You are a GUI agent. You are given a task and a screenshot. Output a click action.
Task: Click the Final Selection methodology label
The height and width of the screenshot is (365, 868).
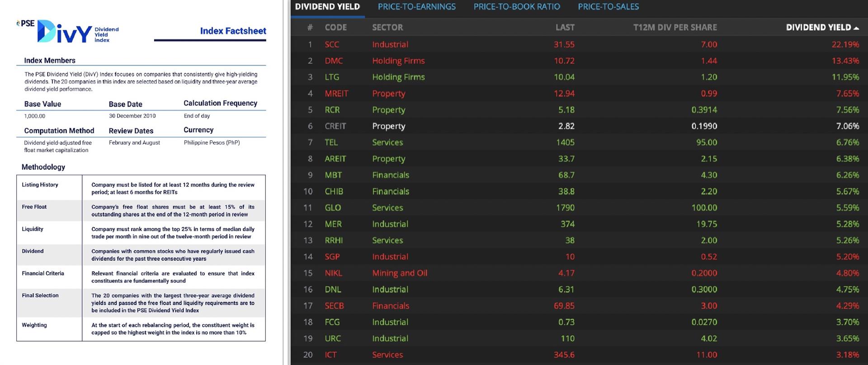pyautogui.click(x=40, y=295)
